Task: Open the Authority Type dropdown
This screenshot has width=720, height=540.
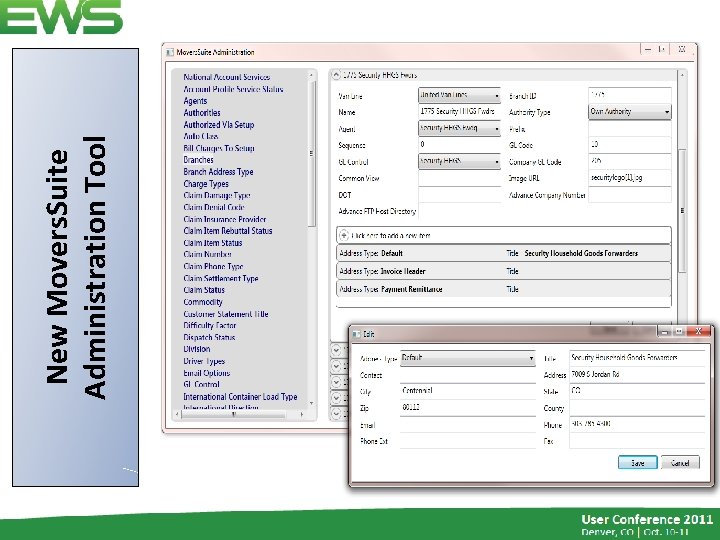Action: tap(630, 112)
